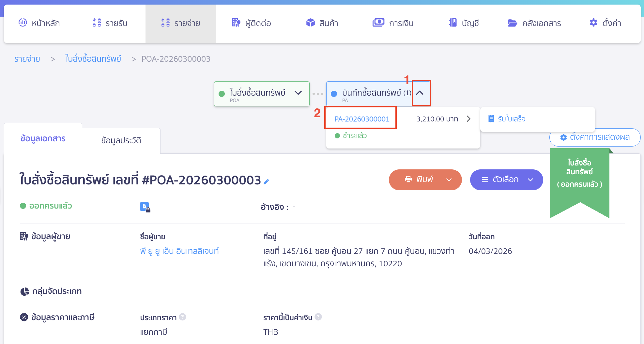Open the การเงิน menu
Screen dimensions: 644x344
coord(393,23)
